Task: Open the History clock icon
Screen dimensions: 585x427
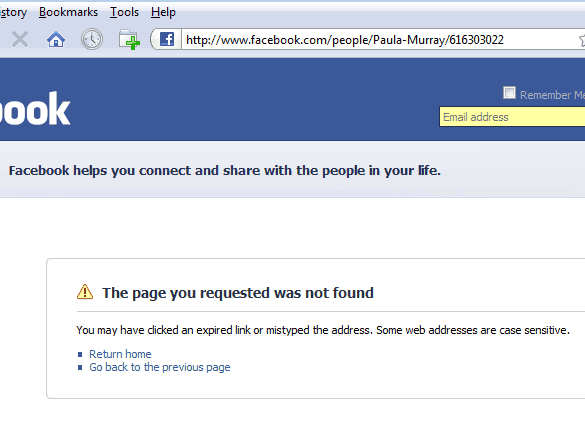Action: pos(92,39)
